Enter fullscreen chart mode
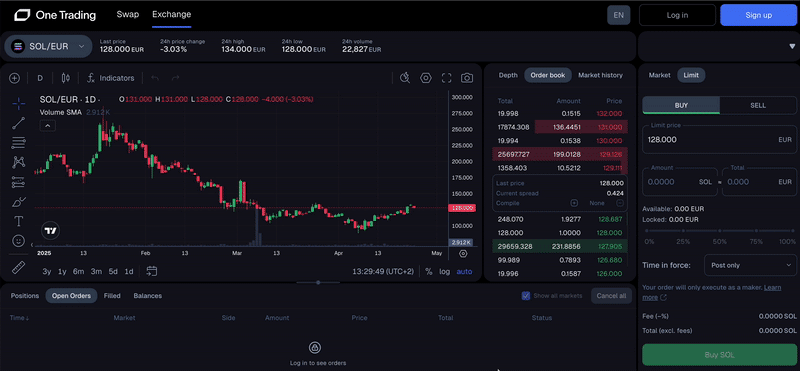The height and width of the screenshot is (371, 800). [x=446, y=78]
